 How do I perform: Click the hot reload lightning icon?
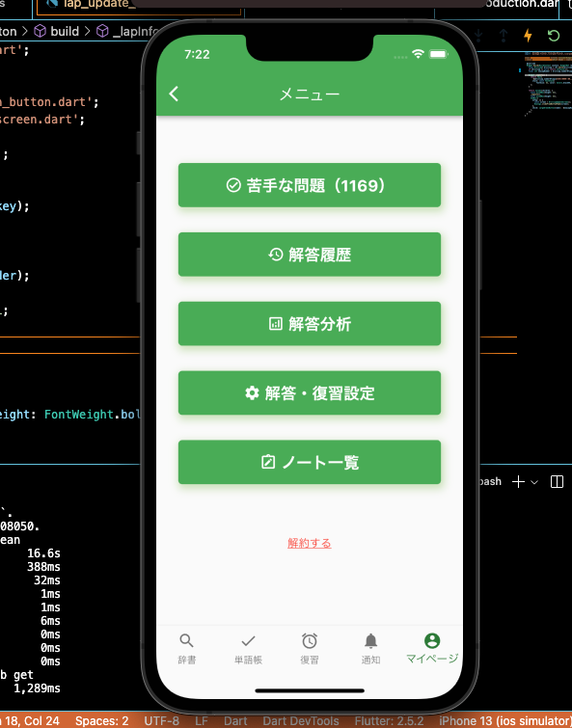click(528, 36)
